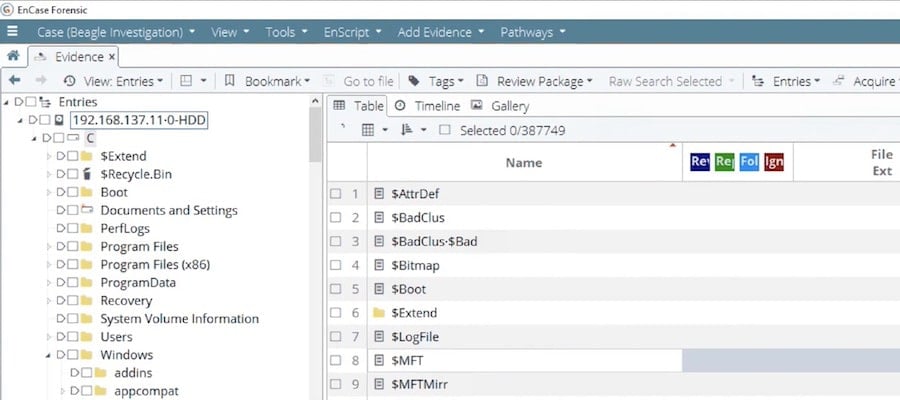Viewport: 900px width, 400px height.
Task: Open the Tools menu
Action: tap(286, 32)
